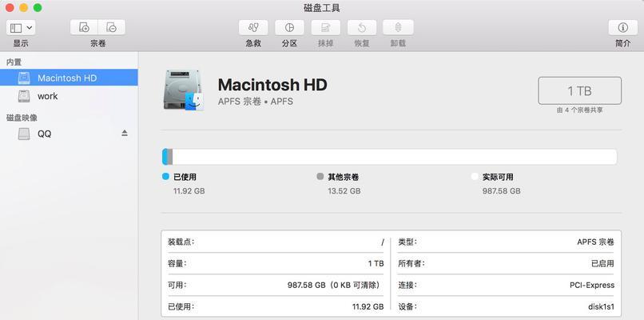Click the 内置 sidebar section header
The height and width of the screenshot is (320, 644).
coord(14,62)
